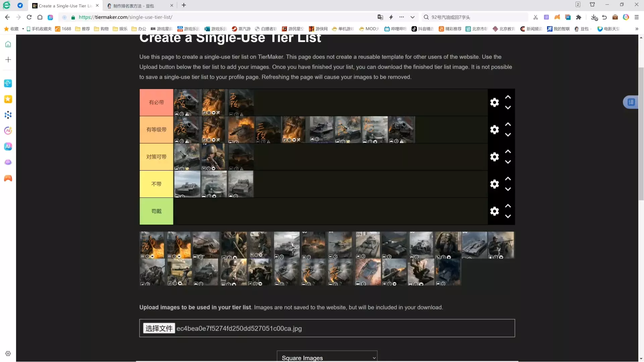Image resolution: width=644 pixels, height=362 pixels.
Task: Open the 我的智联 bookmark link
Action: pos(558,29)
